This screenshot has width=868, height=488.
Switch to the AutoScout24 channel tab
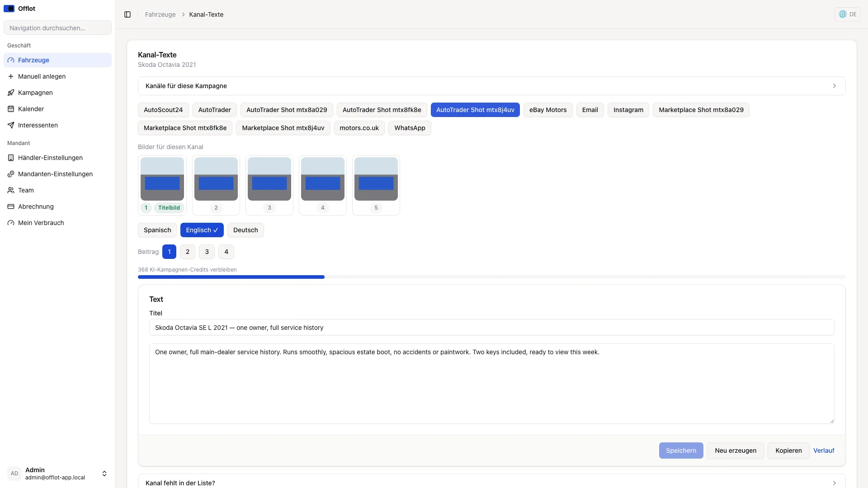tap(163, 110)
